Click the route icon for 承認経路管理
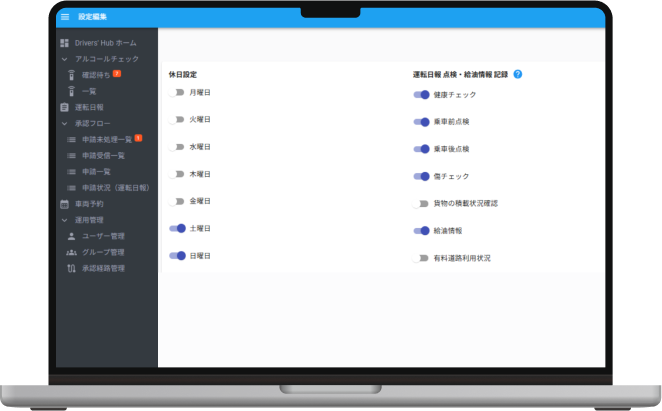This screenshot has width=662, height=411. click(71, 268)
